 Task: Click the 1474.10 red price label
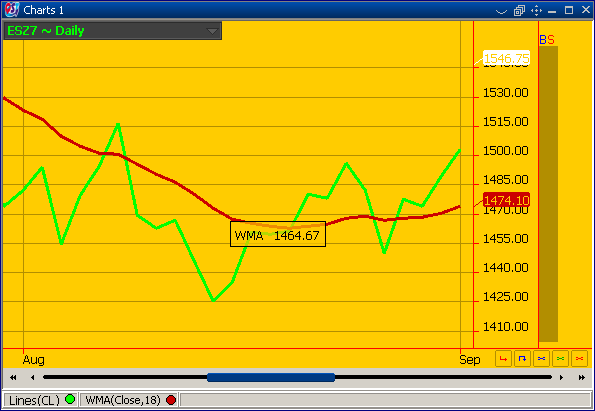click(506, 200)
